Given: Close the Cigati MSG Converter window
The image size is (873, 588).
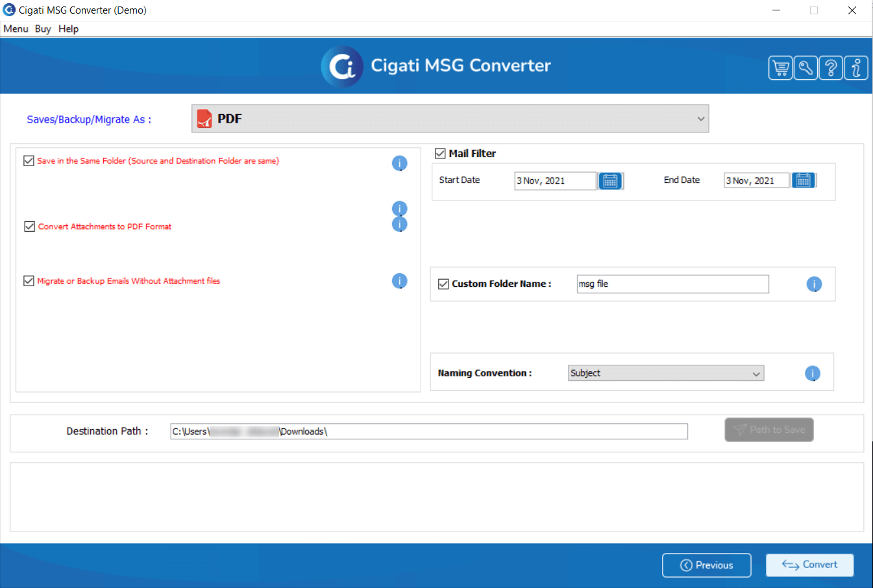Looking at the screenshot, I should [x=852, y=10].
